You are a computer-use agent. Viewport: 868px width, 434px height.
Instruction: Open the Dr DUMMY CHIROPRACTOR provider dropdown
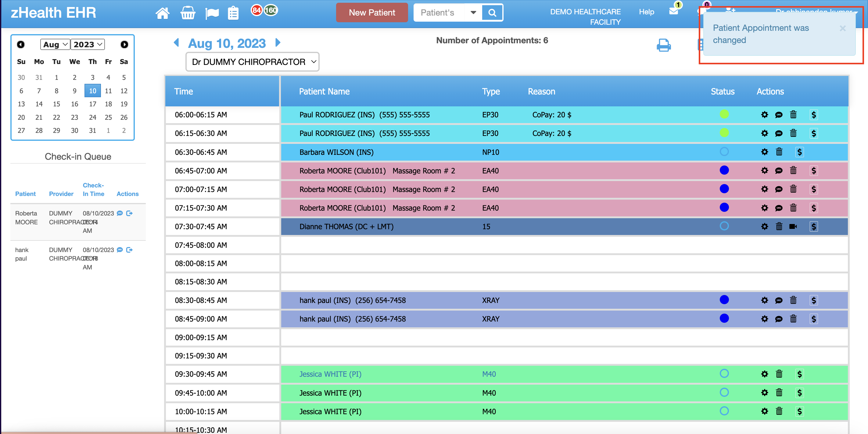pyautogui.click(x=253, y=62)
